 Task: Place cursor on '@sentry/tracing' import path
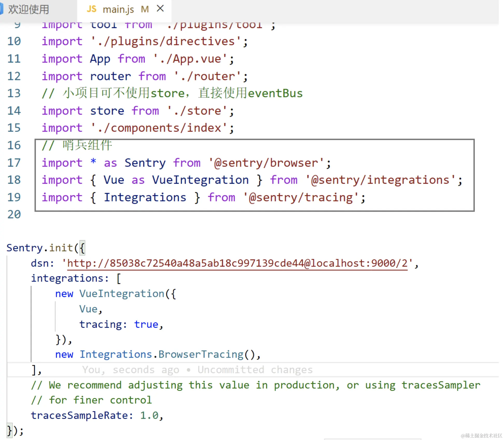[301, 197]
